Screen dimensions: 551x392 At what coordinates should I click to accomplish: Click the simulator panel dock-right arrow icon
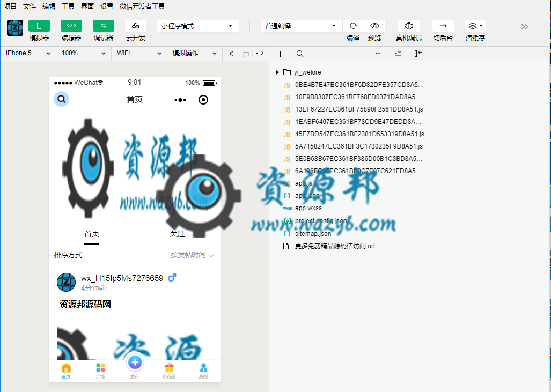pos(260,54)
